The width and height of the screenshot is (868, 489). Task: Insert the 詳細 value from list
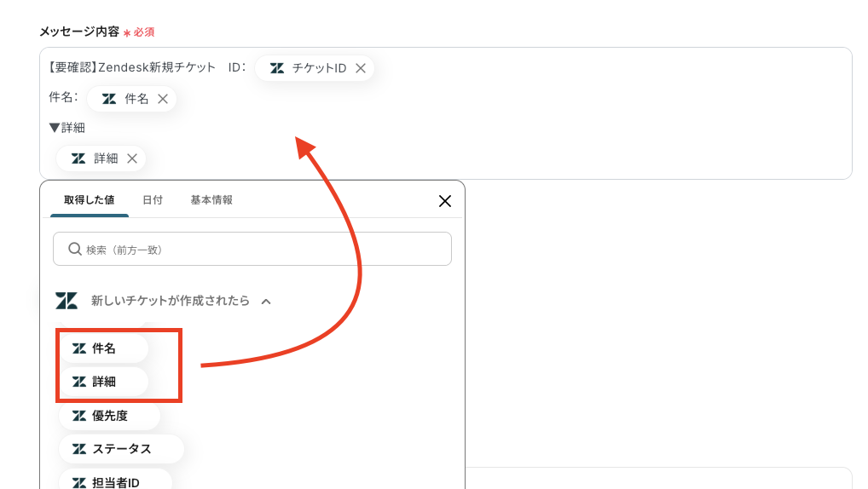pos(103,382)
